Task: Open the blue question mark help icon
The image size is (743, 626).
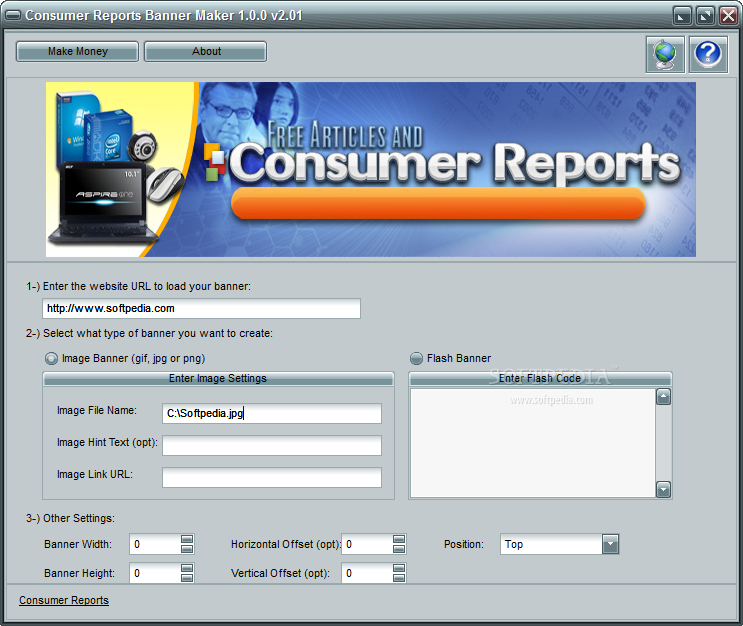Action: click(x=708, y=55)
